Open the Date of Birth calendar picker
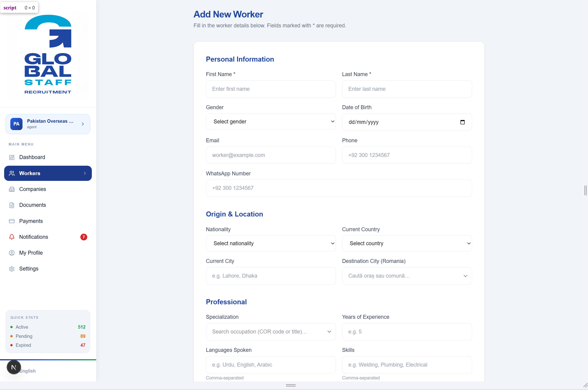588x390 pixels. (462, 122)
